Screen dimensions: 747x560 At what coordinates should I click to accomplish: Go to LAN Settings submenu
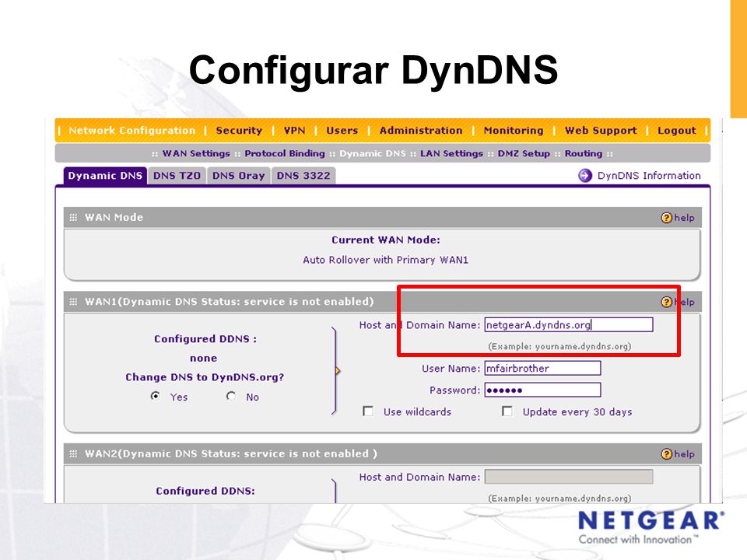[451, 153]
